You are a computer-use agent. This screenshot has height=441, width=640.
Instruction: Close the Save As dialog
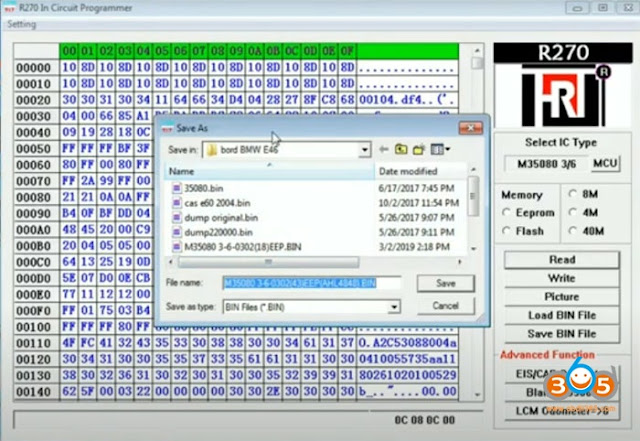471,128
